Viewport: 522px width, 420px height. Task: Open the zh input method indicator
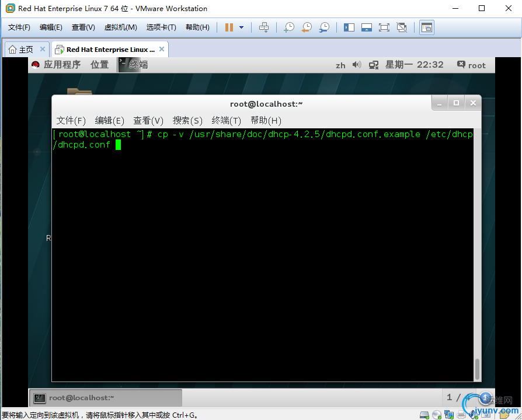click(x=340, y=65)
